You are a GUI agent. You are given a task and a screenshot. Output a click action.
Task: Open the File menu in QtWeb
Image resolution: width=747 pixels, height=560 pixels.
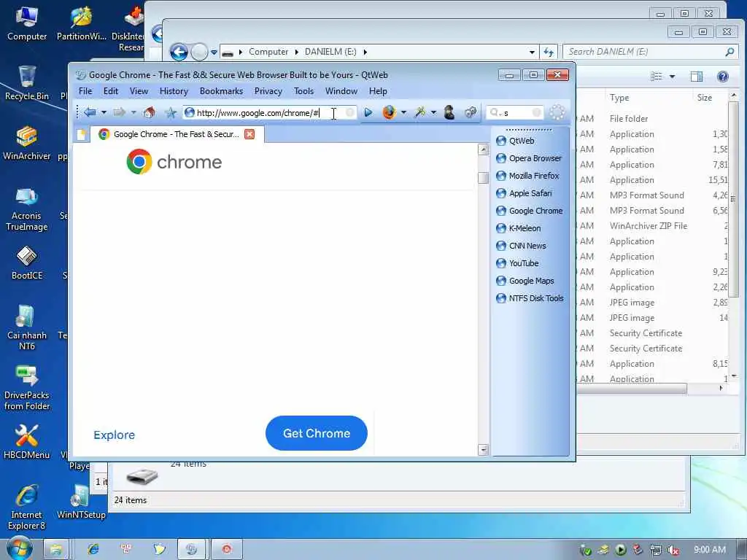click(x=85, y=91)
